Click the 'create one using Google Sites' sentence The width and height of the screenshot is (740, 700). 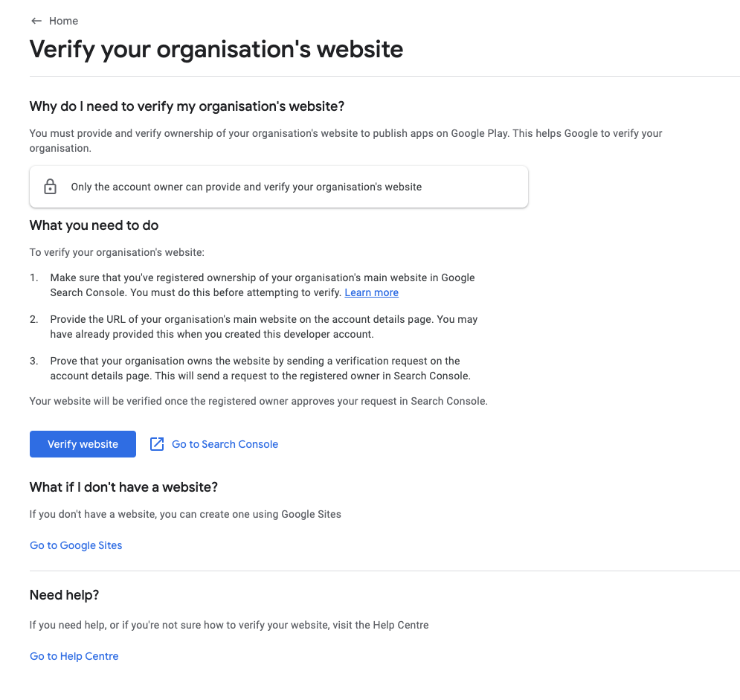coord(185,514)
